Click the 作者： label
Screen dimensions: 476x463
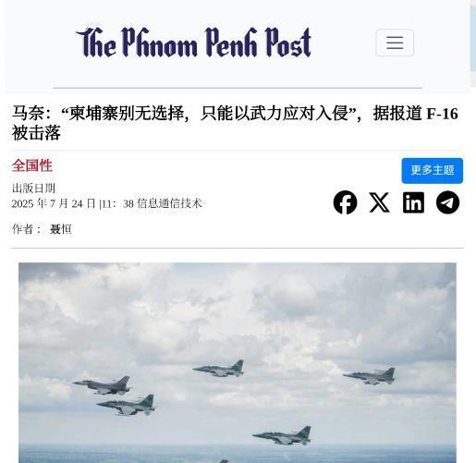pos(27,229)
